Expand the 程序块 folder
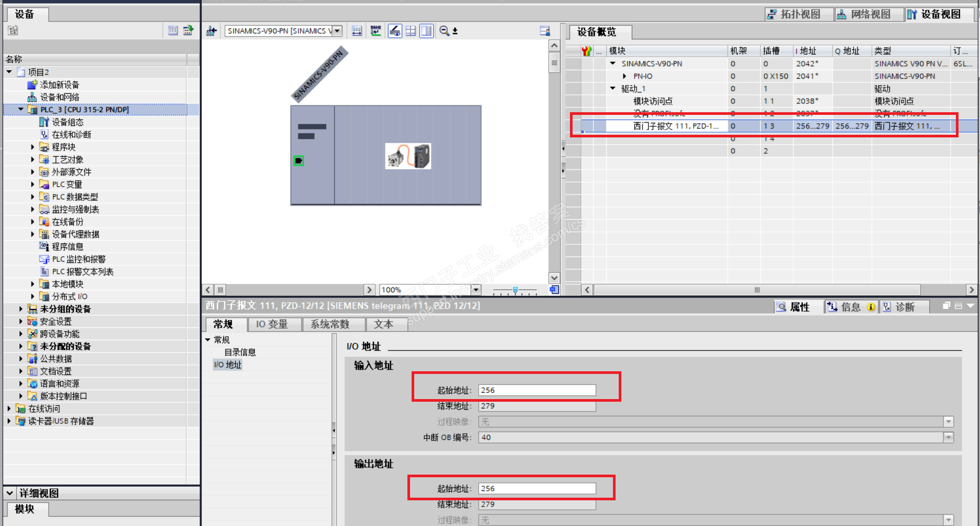This screenshot has height=526, width=980. [33, 147]
